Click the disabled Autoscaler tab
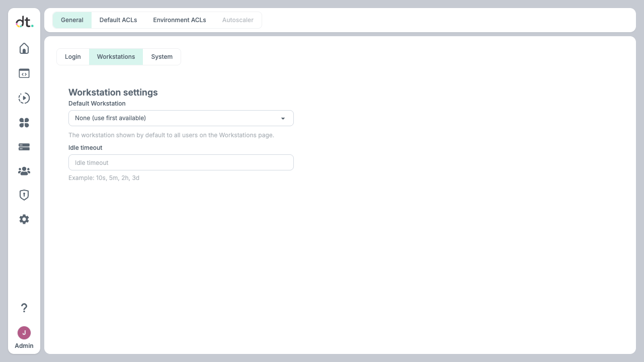 pos(238,20)
